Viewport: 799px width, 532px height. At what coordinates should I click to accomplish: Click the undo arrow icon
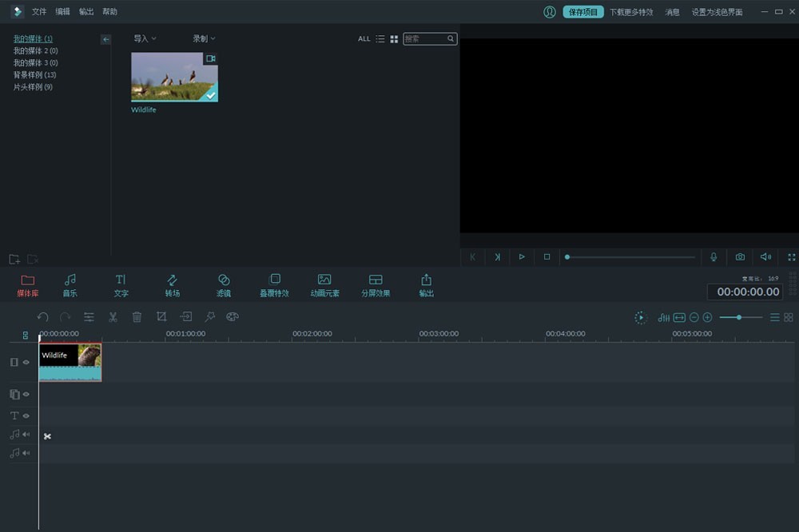(43, 317)
